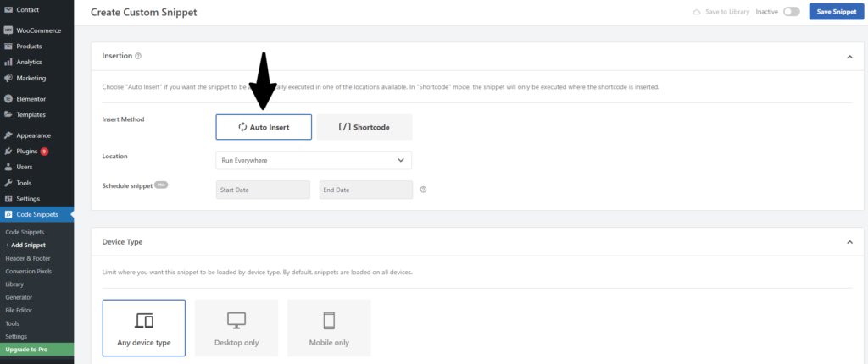Click the Marketing megaphone icon
Viewport: 868px width, 364px height.
coord(8,78)
